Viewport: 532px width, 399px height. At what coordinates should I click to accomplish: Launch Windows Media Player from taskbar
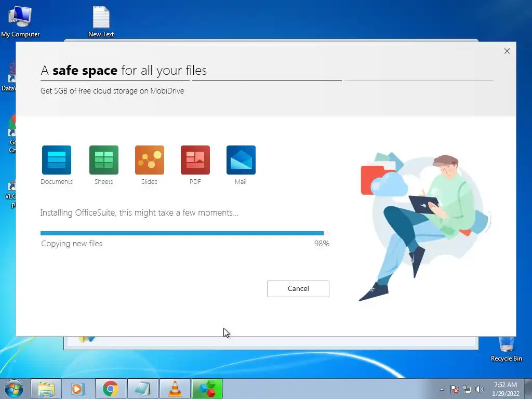pyautogui.click(x=78, y=389)
